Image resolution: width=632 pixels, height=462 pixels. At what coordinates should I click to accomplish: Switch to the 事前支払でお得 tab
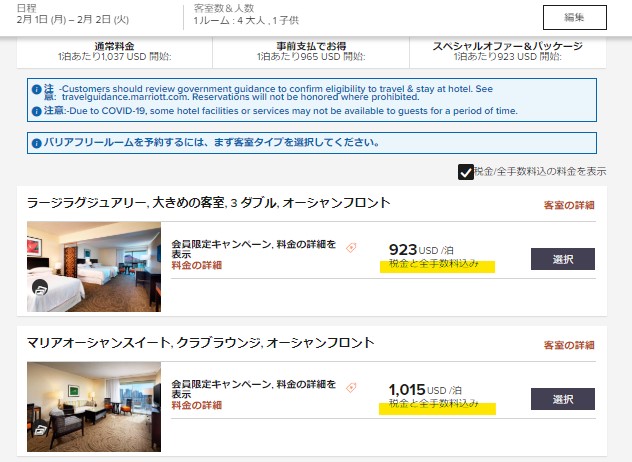click(x=311, y=52)
